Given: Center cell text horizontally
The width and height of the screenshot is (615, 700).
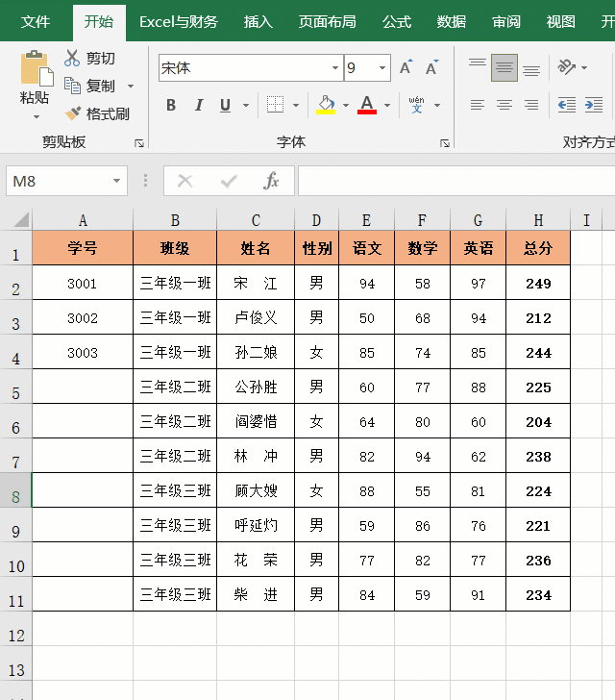Looking at the screenshot, I should coord(504,105).
